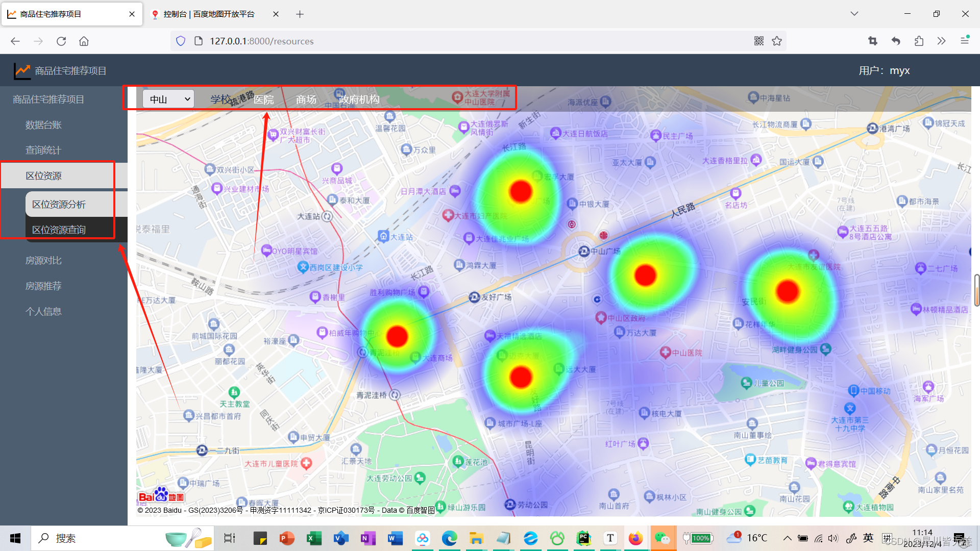Click the red hotspot near 大连商场
Viewport: 980px width, 551px height.
click(397, 336)
